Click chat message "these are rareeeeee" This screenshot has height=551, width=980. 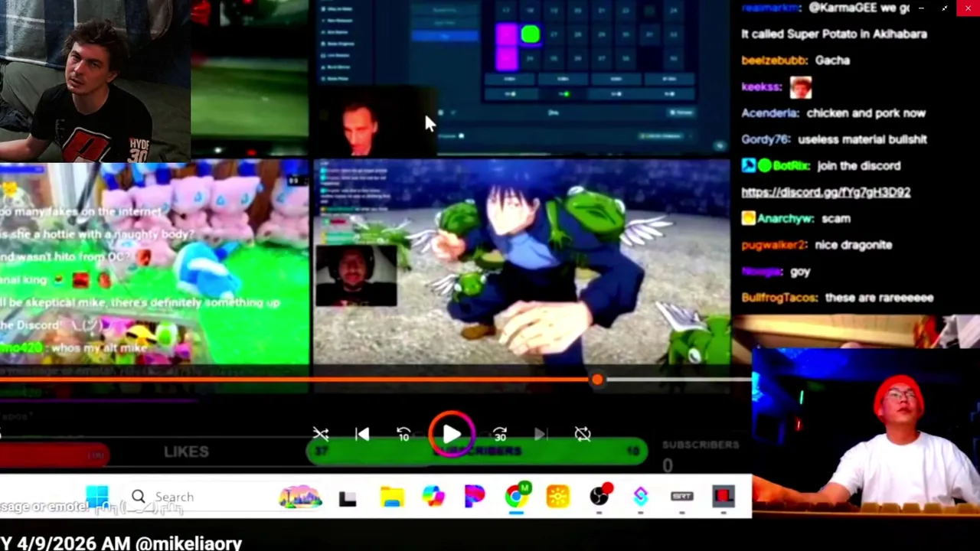[880, 298]
